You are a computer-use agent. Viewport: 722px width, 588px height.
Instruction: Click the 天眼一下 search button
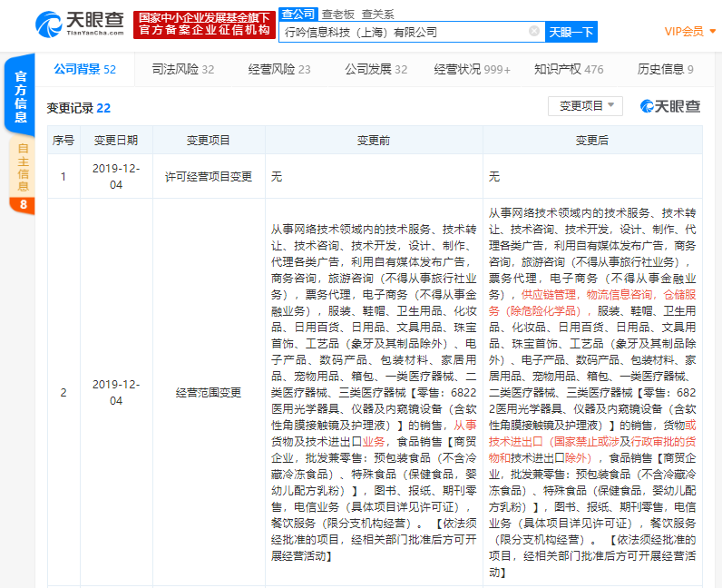point(571,32)
